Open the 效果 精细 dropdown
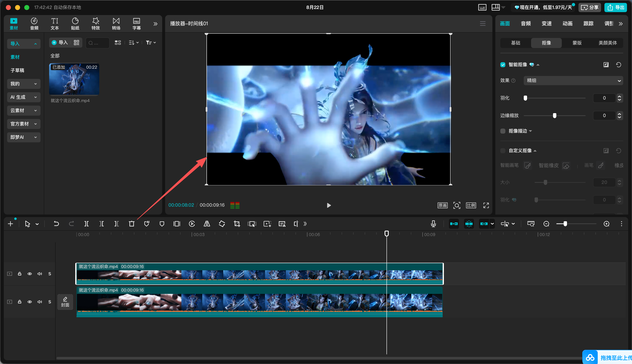This screenshot has height=364, width=632. (573, 81)
